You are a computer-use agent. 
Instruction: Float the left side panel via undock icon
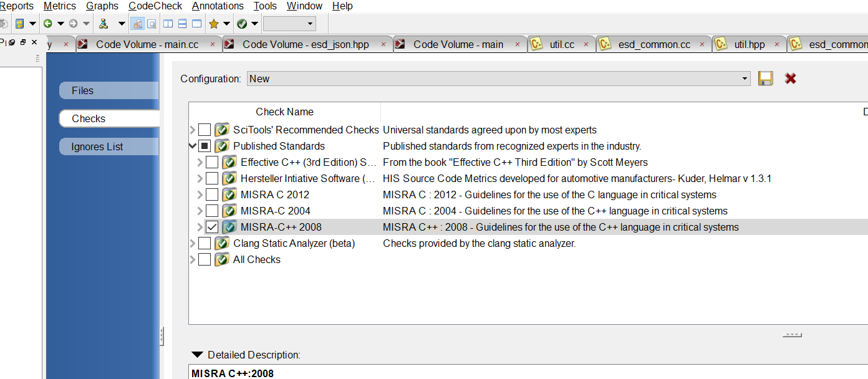click(x=23, y=42)
